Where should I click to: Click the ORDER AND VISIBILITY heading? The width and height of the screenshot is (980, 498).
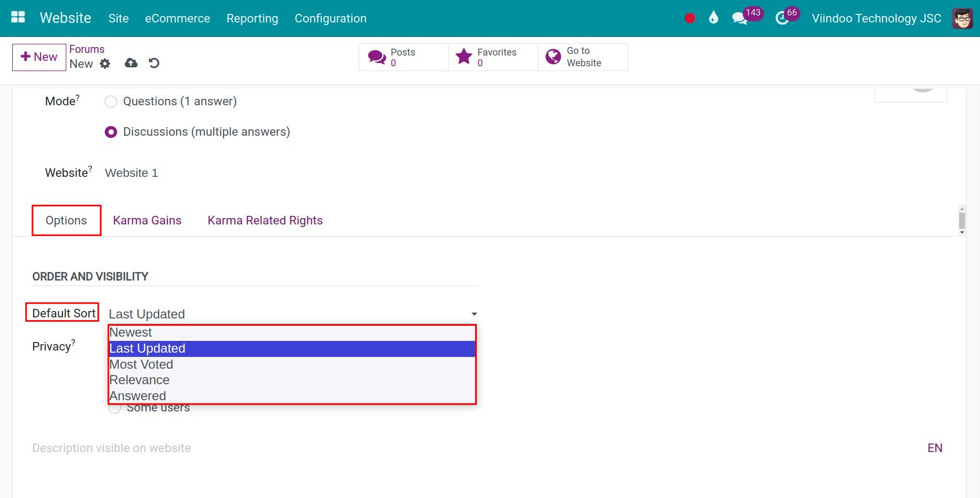90,276
